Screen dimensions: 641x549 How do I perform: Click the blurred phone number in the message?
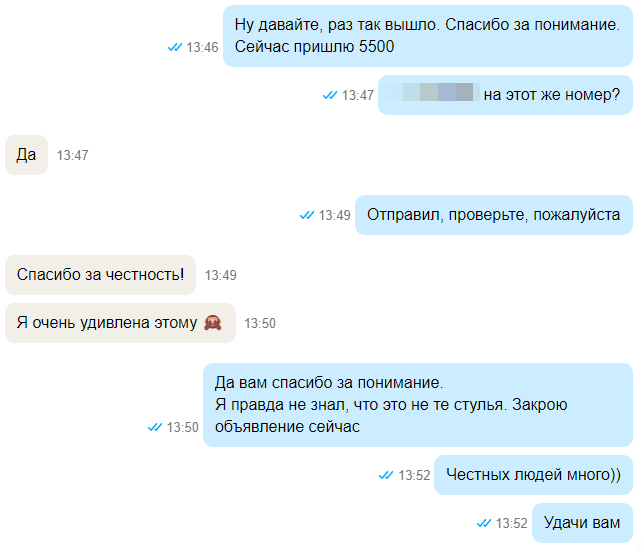pyautogui.click(x=433, y=92)
